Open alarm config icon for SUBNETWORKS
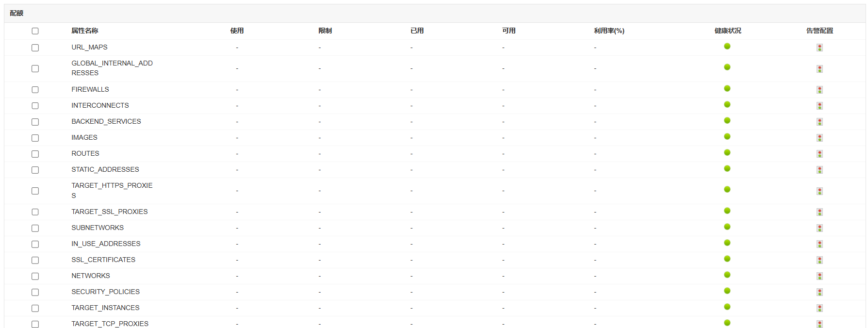Viewport: 868px width, 328px height. 819,228
